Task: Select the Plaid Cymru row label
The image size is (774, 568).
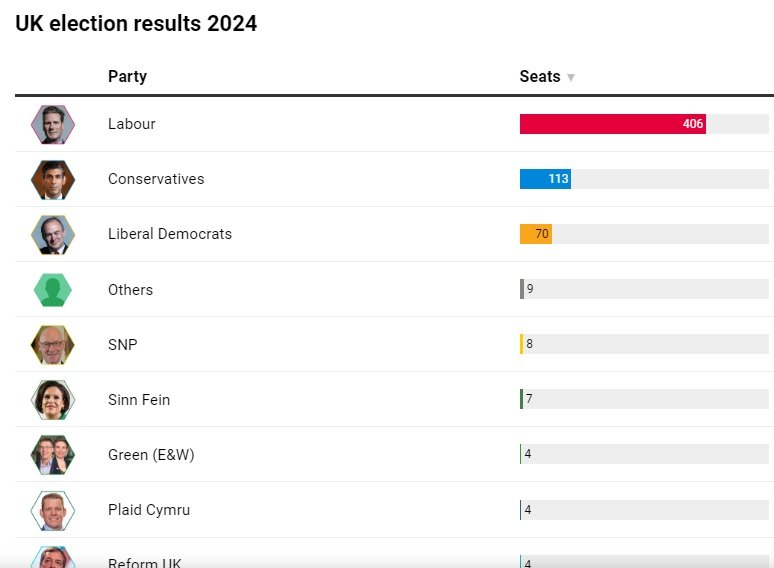Action: 149,510
